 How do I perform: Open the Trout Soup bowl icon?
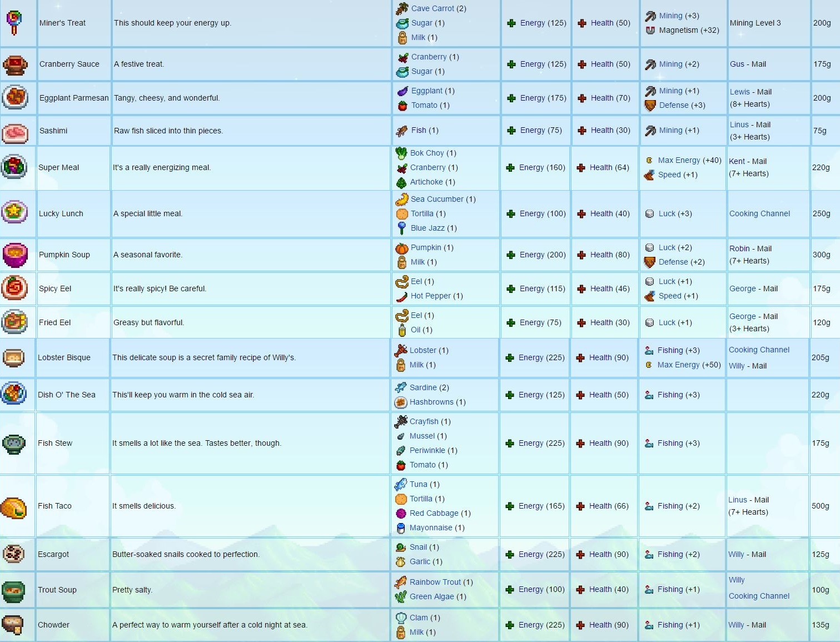click(x=13, y=591)
